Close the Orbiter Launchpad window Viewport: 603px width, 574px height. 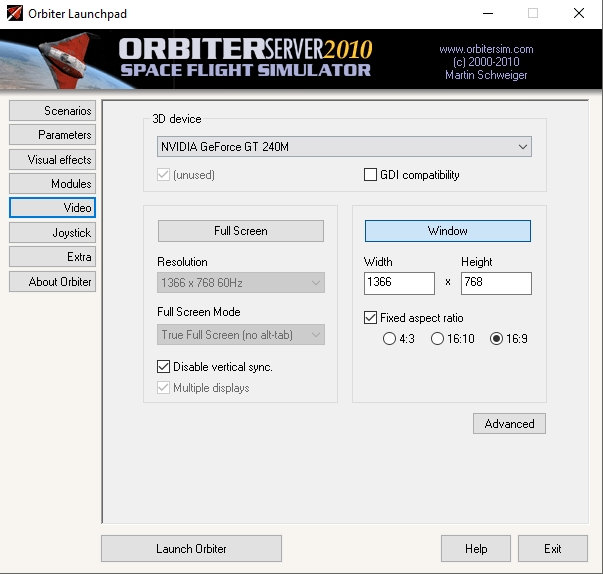point(579,13)
